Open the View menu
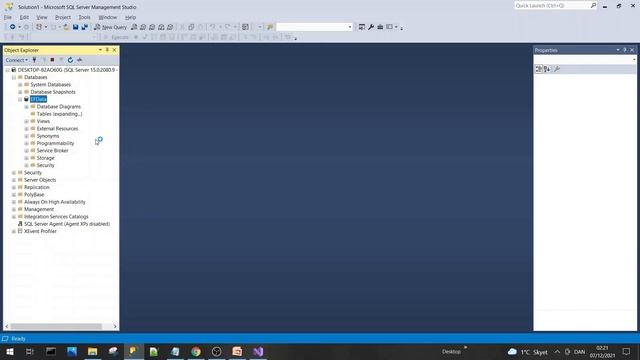Image resolution: width=640 pixels, height=360 pixels. [42, 17]
